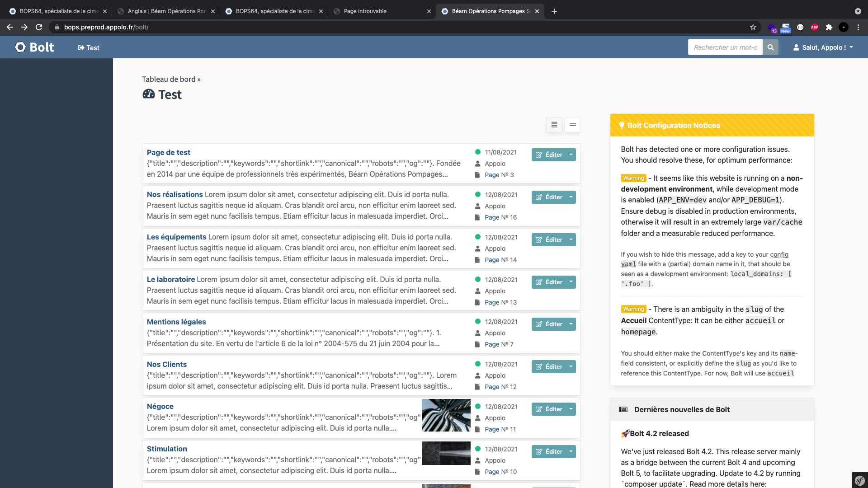Open browser extensions puzzle icon
Image resolution: width=868 pixels, height=488 pixels.
coord(829,27)
